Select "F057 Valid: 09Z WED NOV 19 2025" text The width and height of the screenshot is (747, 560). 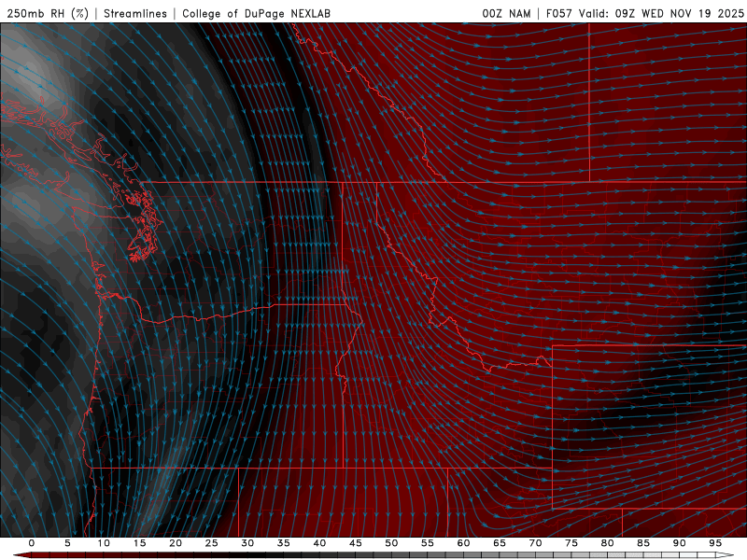click(x=645, y=13)
